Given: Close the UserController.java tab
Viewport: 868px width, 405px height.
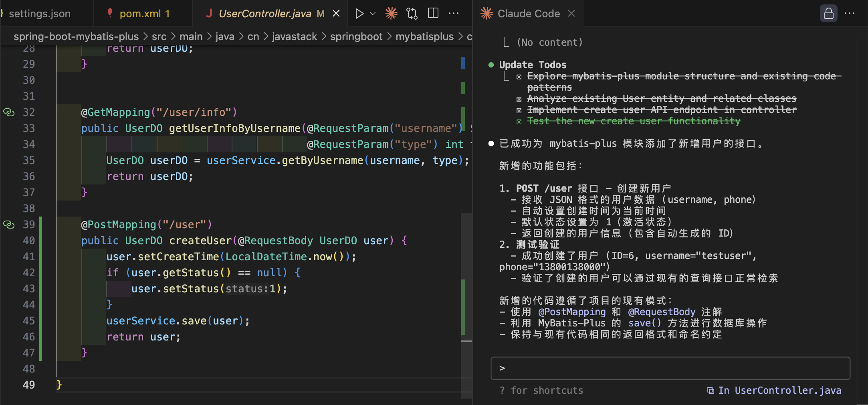Looking at the screenshot, I should tap(336, 14).
